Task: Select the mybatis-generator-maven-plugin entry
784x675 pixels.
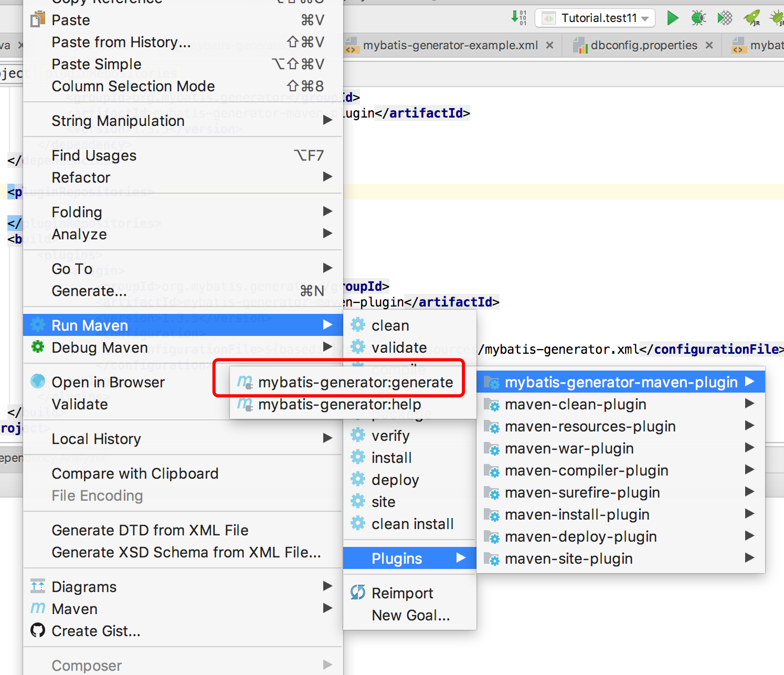Action: [x=621, y=382]
